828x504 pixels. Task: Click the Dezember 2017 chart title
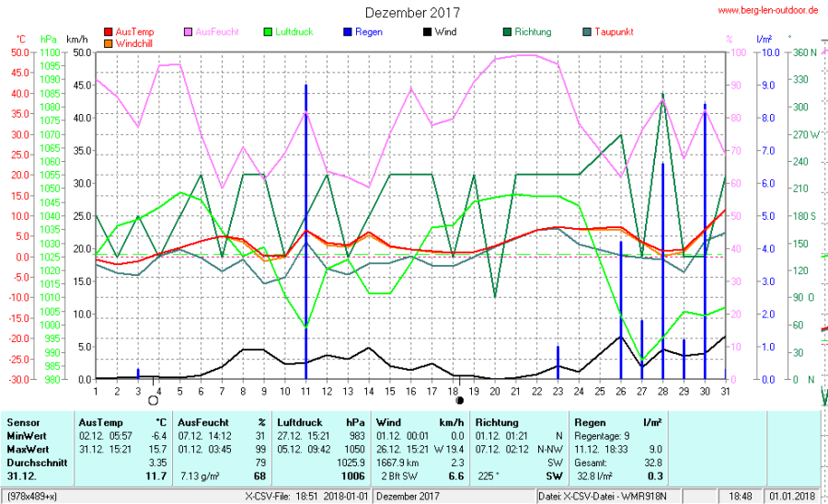click(413, 13)
